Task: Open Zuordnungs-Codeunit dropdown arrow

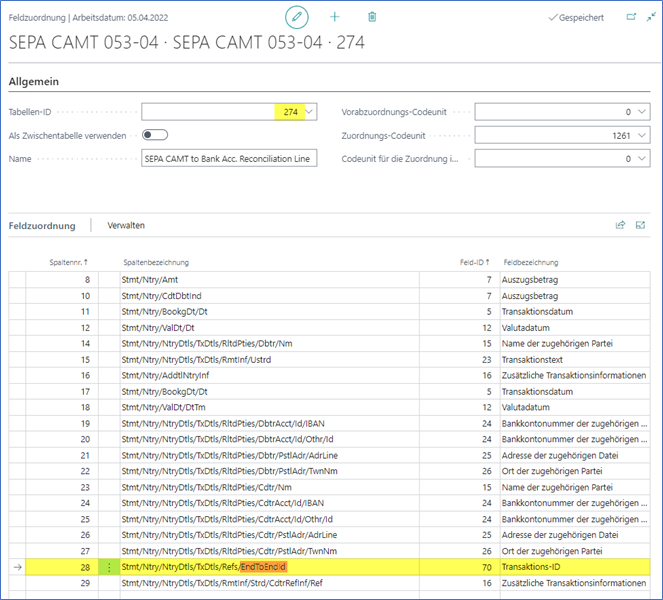Action: (642, 135)
